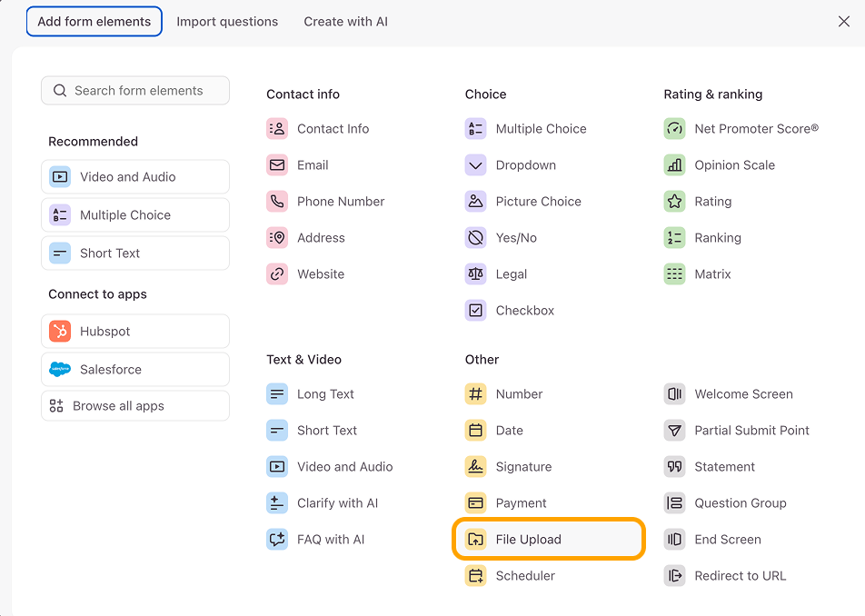Click the FAQ with AI chat icon
The width and height of the screenshot is (865, 616).
coord(277,540)
